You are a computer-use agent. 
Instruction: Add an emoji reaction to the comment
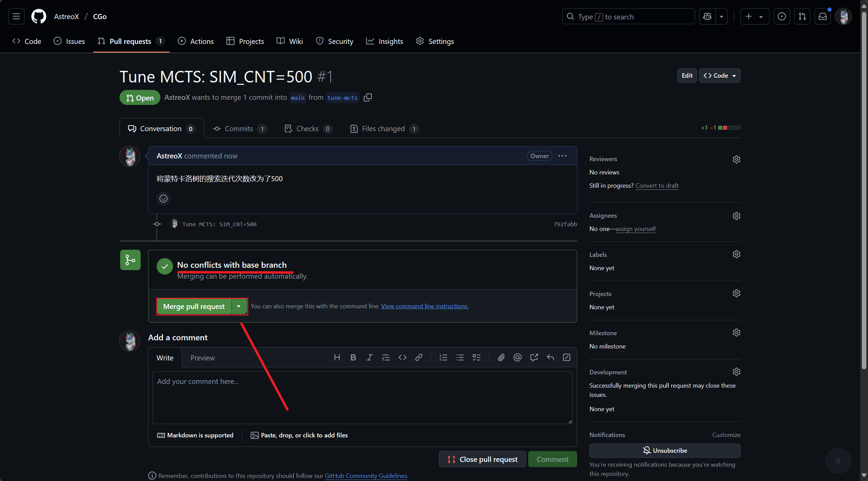[163, 199]
